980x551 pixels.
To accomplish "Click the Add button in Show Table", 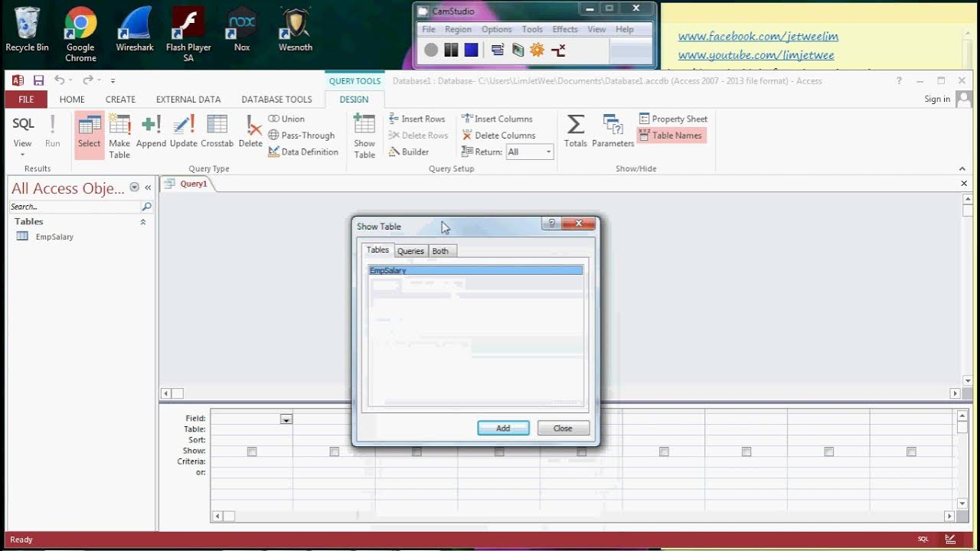I will (503, 428).
